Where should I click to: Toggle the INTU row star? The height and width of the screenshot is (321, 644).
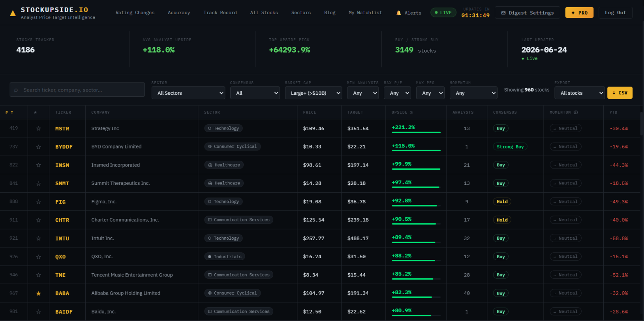(x=38, y=238)
